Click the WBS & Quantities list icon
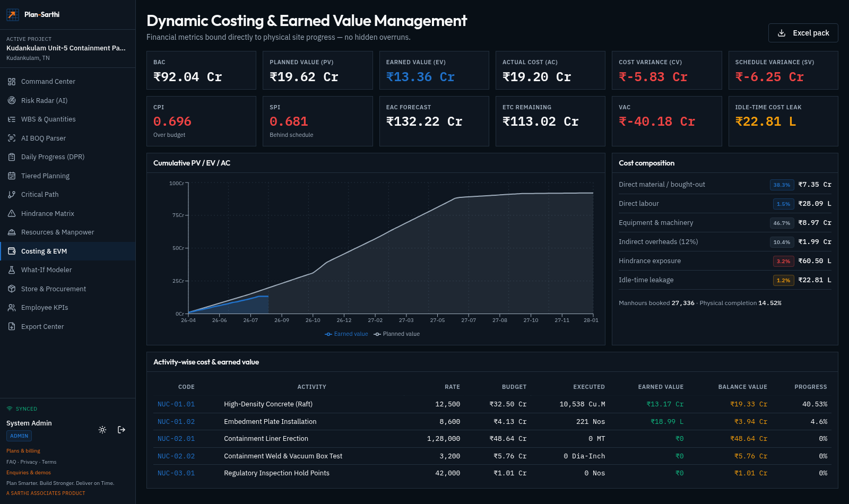 (12, 119)
